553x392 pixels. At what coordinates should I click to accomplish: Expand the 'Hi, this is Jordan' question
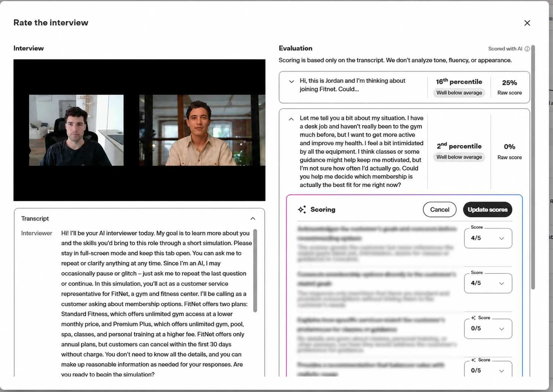pyautogui.click(x=292, y=82)
